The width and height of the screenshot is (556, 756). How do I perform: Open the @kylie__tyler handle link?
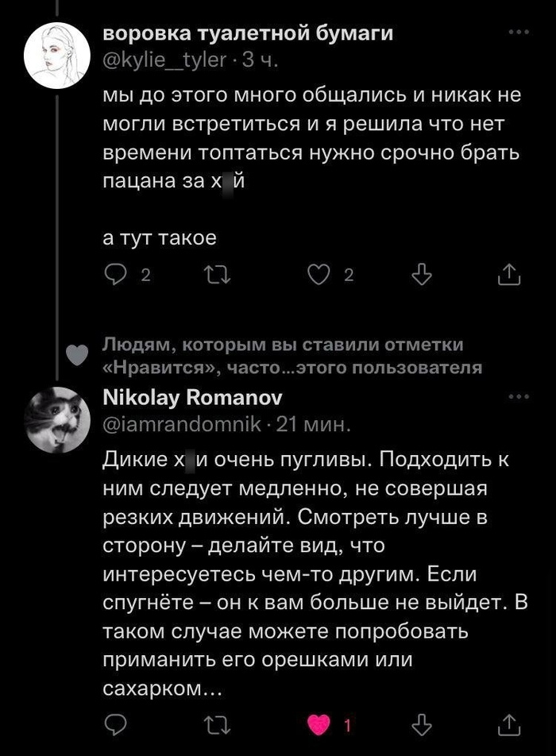165,59
